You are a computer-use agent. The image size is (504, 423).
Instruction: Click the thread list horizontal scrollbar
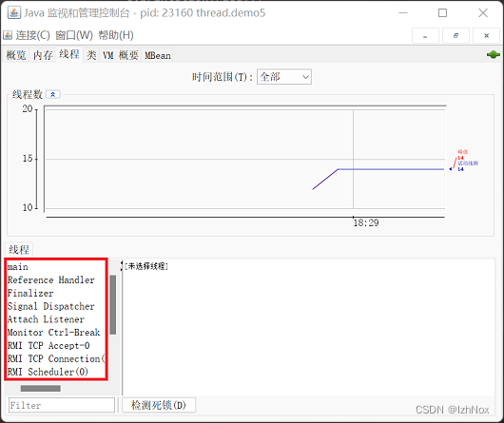pos(41,389)
